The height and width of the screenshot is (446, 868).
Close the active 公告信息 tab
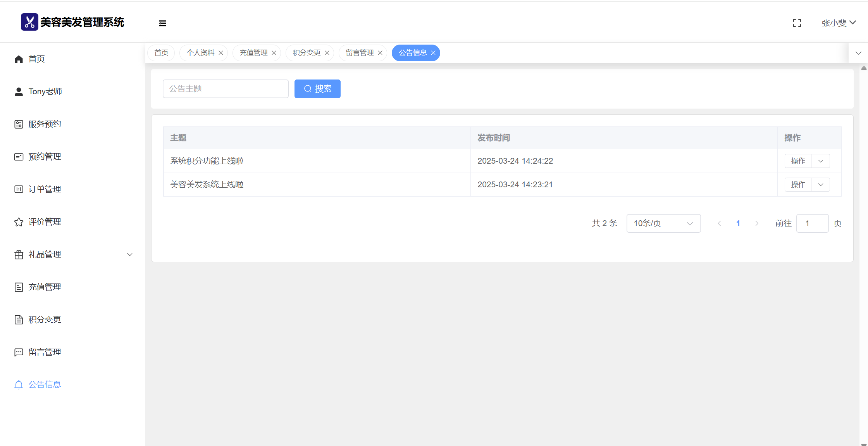pyautogui.click(x=433, y=53)
